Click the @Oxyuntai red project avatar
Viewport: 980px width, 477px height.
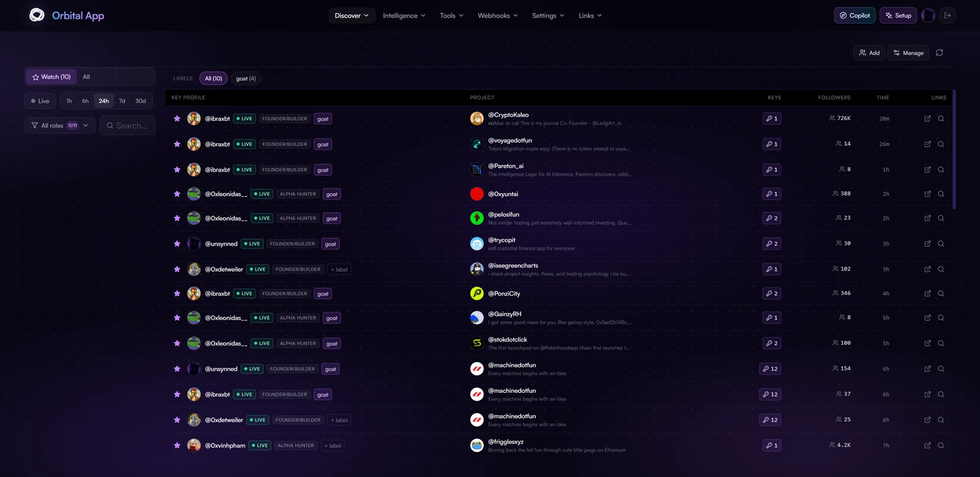[477, 194]
